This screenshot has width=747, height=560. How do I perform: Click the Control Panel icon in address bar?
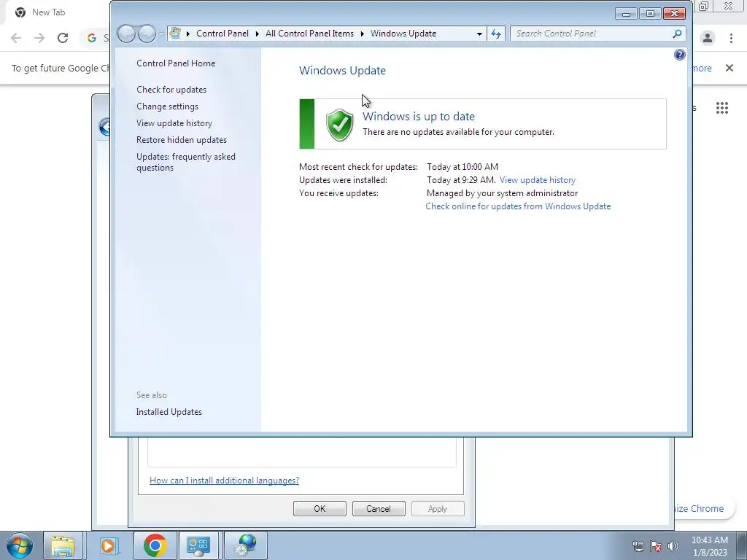coord(175,34)
